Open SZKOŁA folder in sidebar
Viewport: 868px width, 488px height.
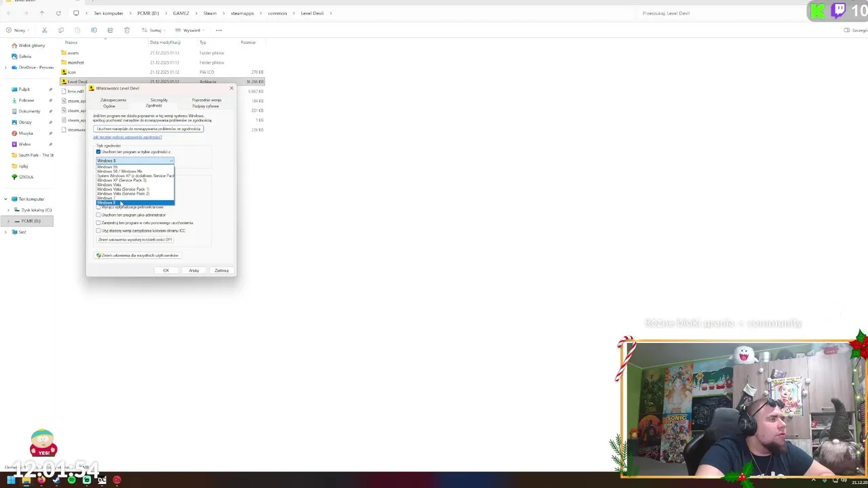[26, 177]
